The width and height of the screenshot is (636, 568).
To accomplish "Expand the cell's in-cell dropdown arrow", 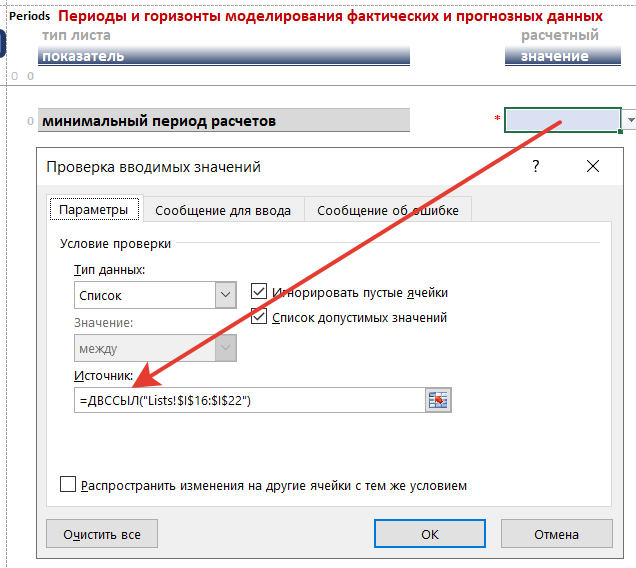I will pyautogui.click(x=629, y=121).
